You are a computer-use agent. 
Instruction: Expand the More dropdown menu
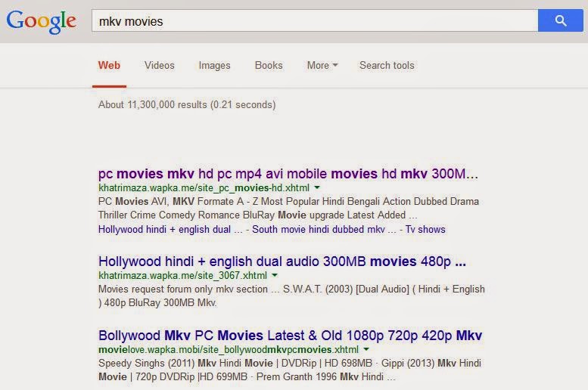322,65
